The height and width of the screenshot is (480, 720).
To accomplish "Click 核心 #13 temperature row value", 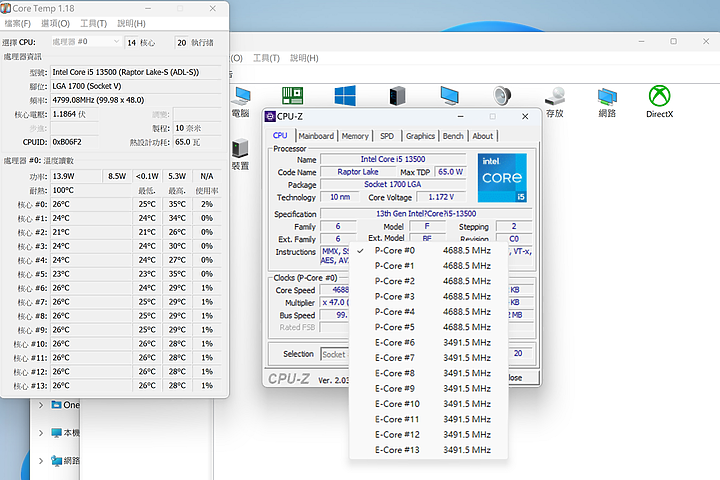I will click(91, 386).
